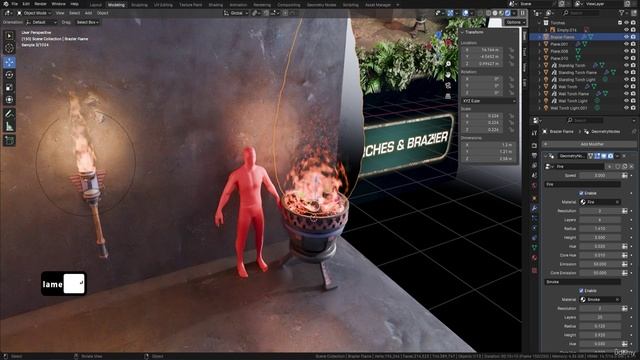The height and width of the screenshot is (360, 640).
Task: Click the Fire Hue value field
Action: click(x=600, y=247)
